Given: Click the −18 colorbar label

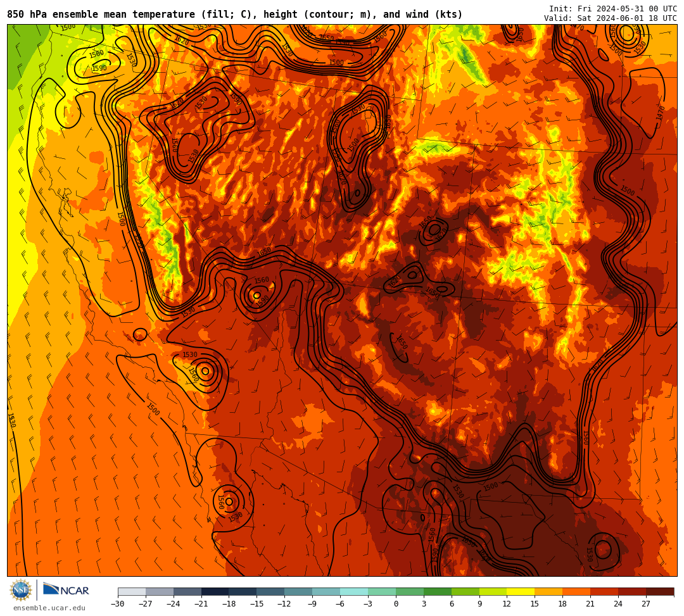Looking at the screenshot, I should click(x=229, y=604).
